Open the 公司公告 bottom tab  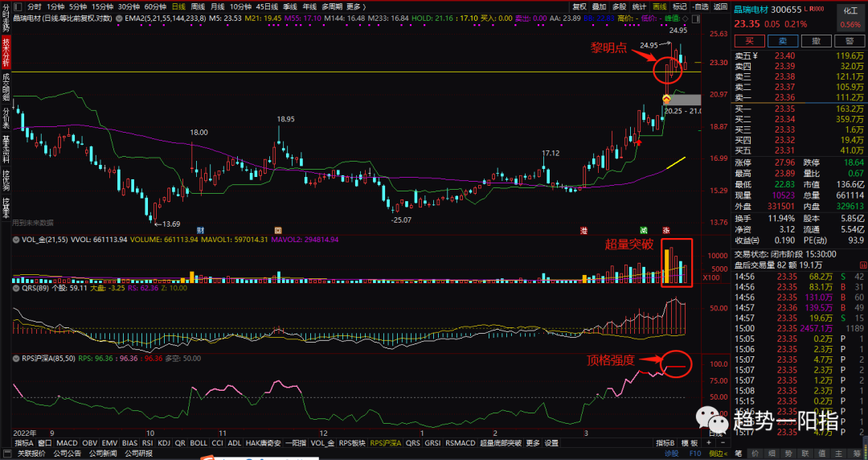click(x=67, y=454)
